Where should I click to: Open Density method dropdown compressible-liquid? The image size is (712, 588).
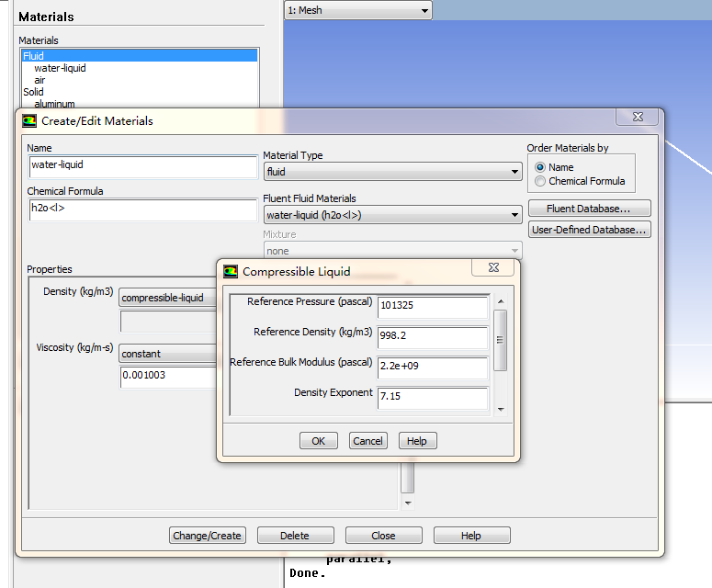coord(168,298)
